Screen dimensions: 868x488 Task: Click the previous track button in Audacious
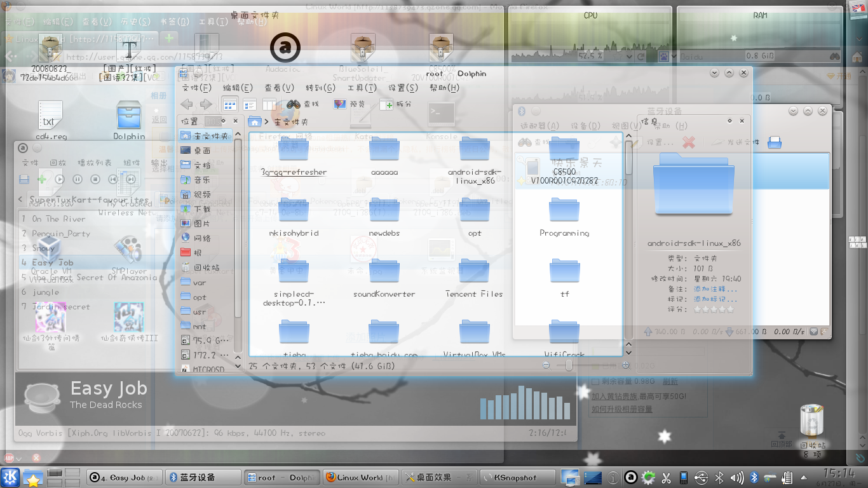112,179
